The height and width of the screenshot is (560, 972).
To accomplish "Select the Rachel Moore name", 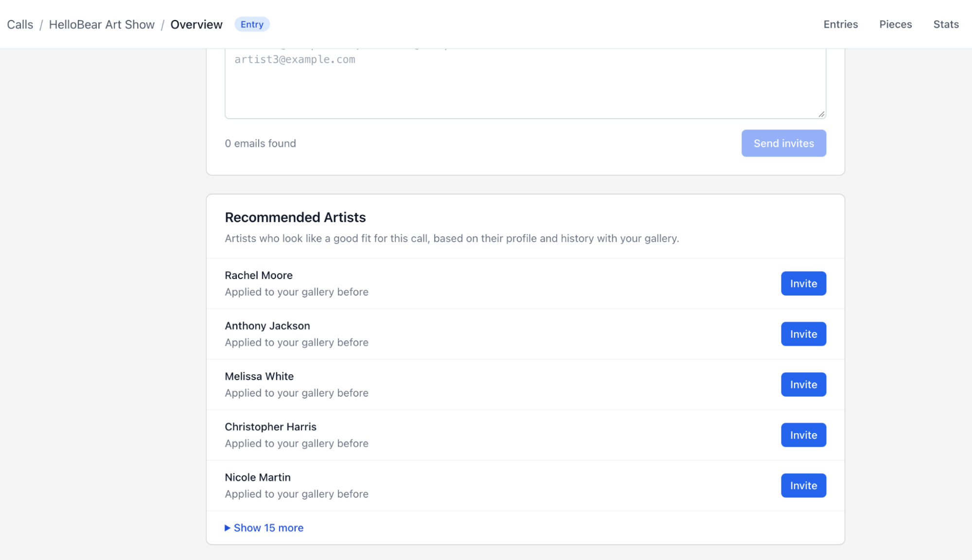I will point(259,275).
